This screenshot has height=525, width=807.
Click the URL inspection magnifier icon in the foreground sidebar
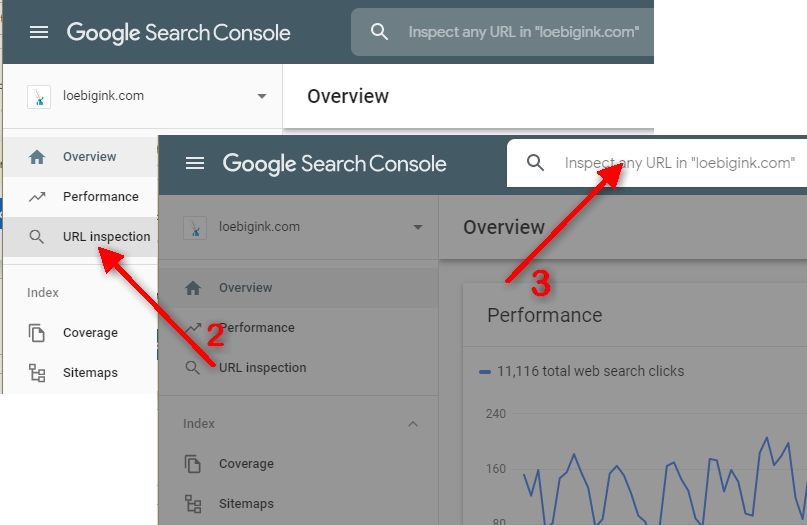pos(193,368)
